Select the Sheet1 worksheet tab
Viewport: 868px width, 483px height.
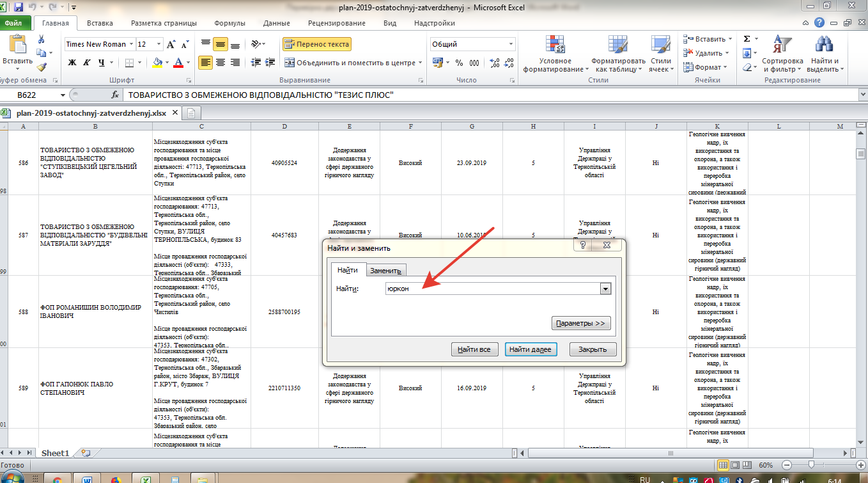55,453
